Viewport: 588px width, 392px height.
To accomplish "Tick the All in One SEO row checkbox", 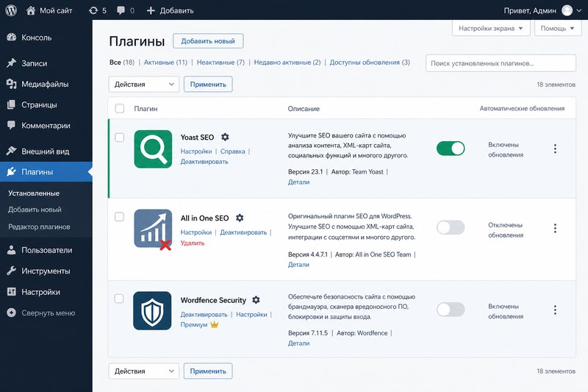I will point(119,216).
